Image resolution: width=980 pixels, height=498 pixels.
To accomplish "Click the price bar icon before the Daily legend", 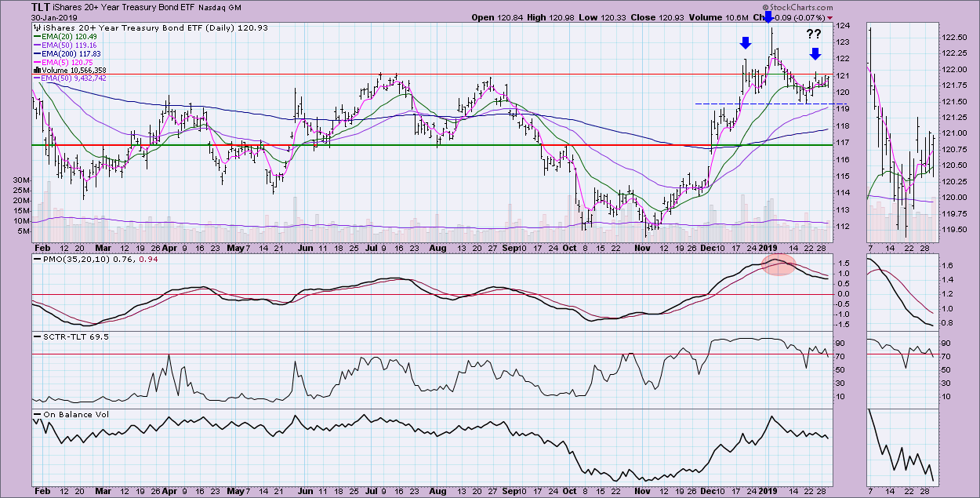I will tap(36, 27).
